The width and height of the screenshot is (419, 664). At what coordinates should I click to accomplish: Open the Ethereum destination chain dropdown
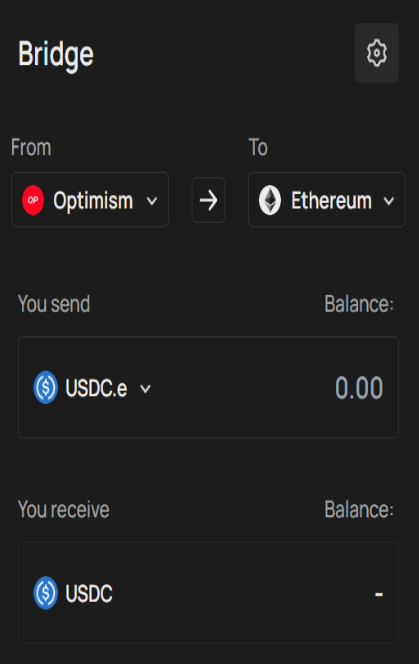pos(327,199)
